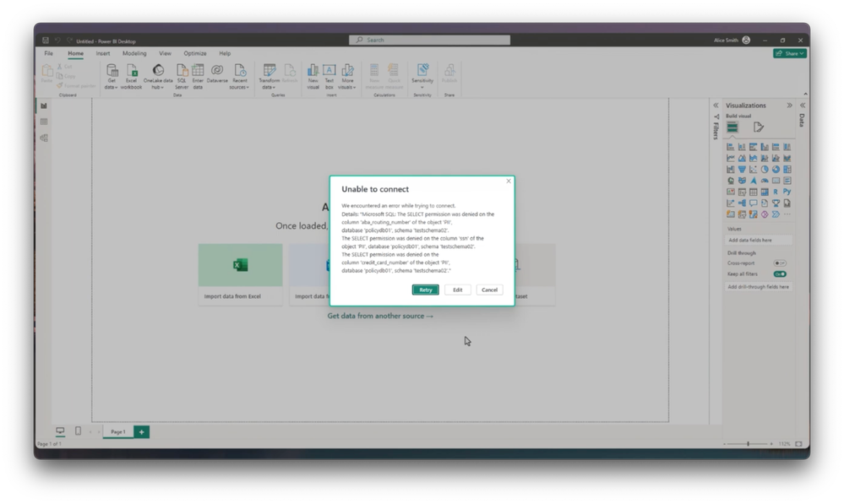Switch to Model view in left sidebar
Screen dimensions: 844x504
click(x=44, y=138)
